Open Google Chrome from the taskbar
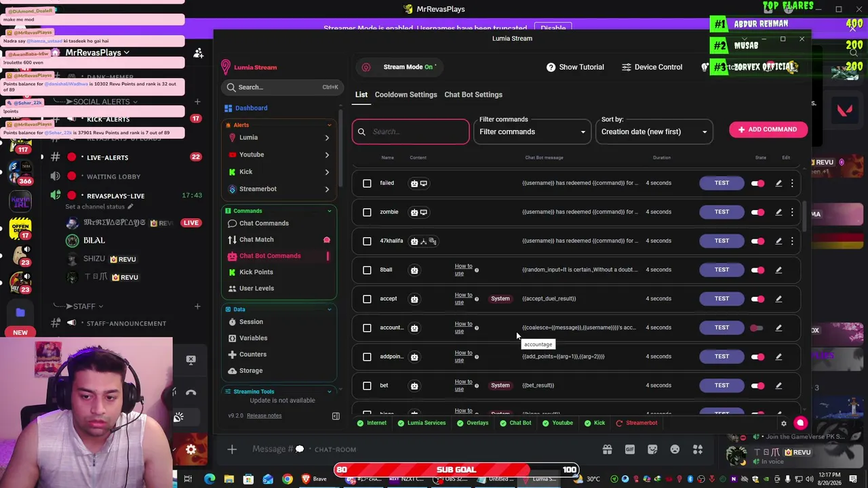 (x=288, y=479)
